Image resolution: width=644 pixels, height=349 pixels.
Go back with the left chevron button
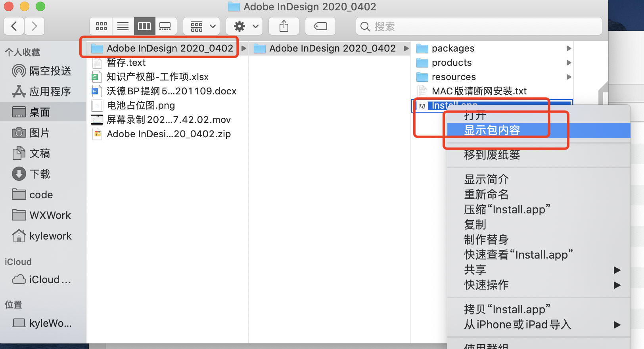[14, 27]
